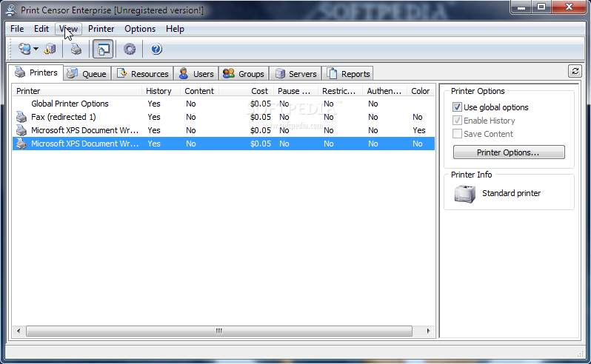Click the horizontal scrollbar thumb

point(219,331)
